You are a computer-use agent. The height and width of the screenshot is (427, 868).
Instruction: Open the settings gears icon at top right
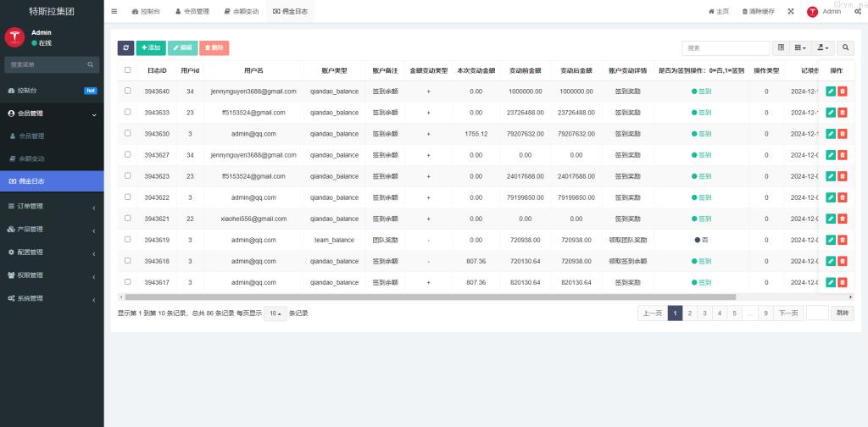point(858,12)
